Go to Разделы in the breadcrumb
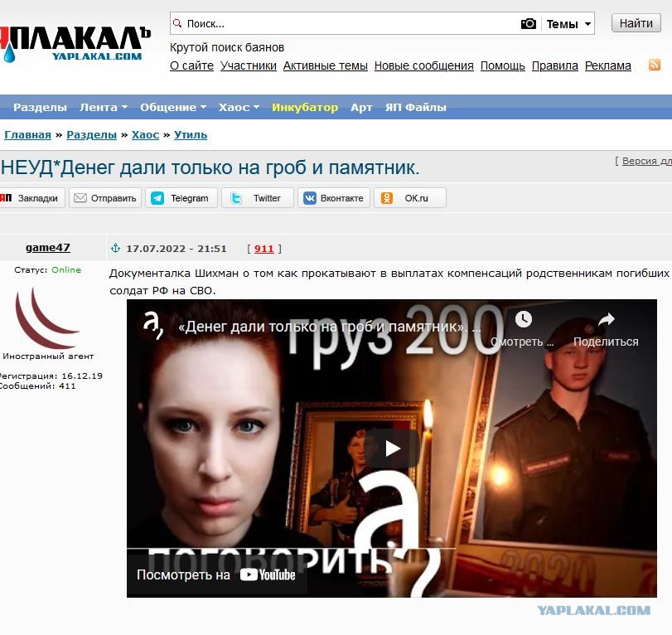 tap(91, 134)
